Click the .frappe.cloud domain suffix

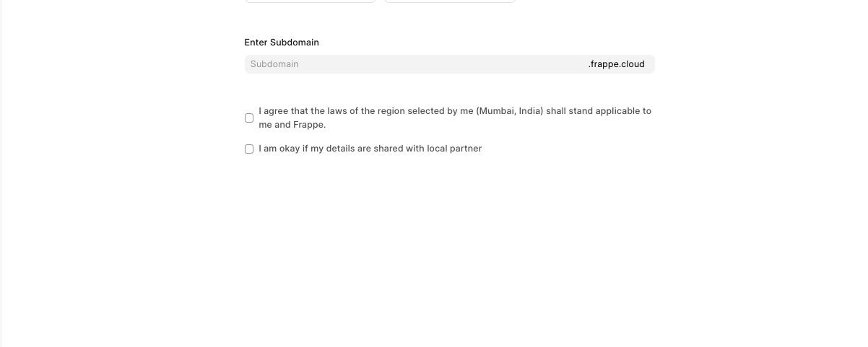[616, 64]
